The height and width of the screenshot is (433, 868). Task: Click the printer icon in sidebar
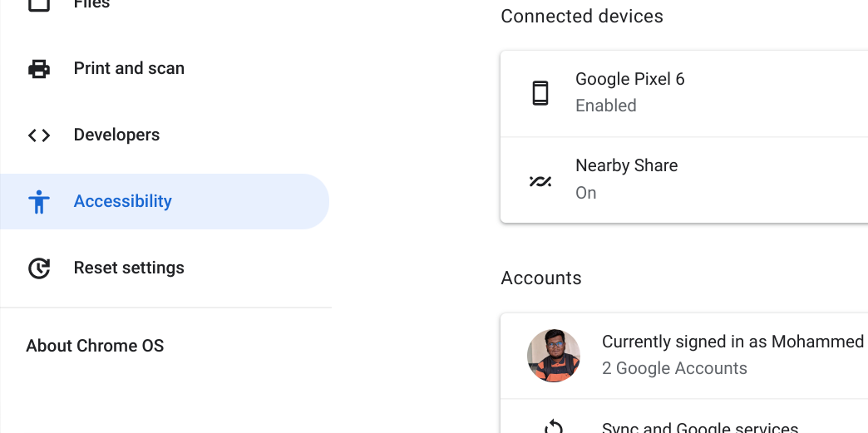pos(39,69)
